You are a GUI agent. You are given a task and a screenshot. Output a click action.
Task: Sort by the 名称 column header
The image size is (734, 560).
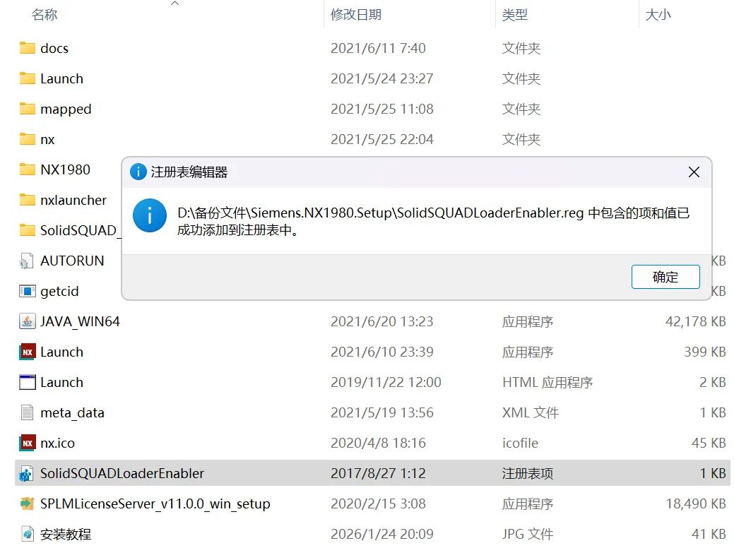tap(45, 15)
